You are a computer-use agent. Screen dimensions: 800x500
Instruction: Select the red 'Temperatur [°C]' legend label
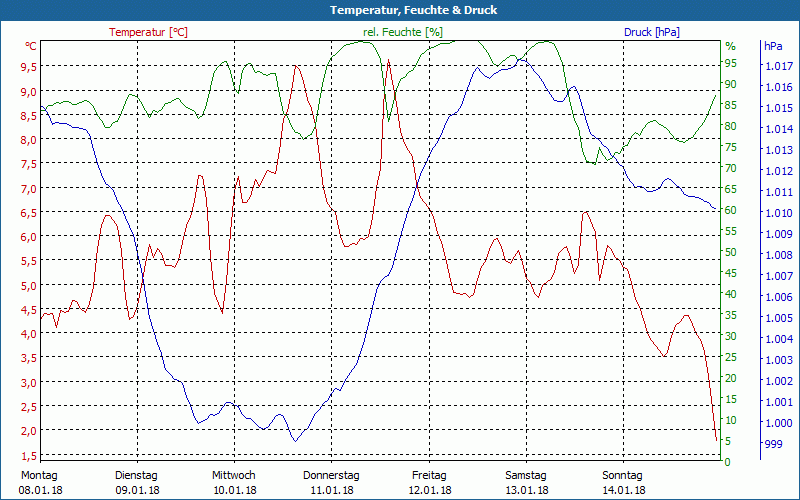(x=148, y=32)
